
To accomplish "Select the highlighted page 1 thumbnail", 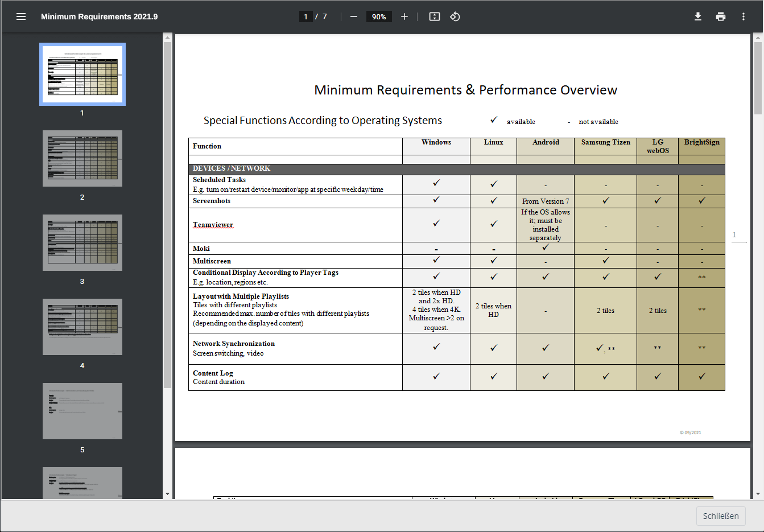I will click(82, 74).
